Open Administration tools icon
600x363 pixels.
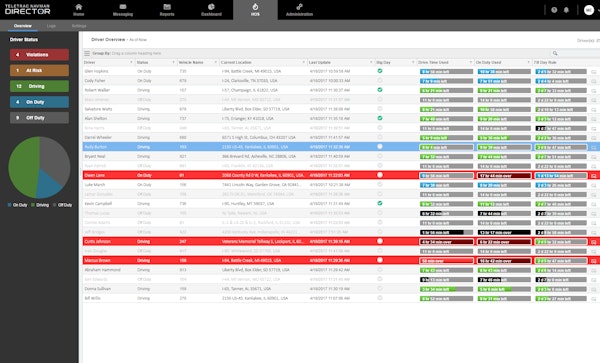tap(299, 7)
